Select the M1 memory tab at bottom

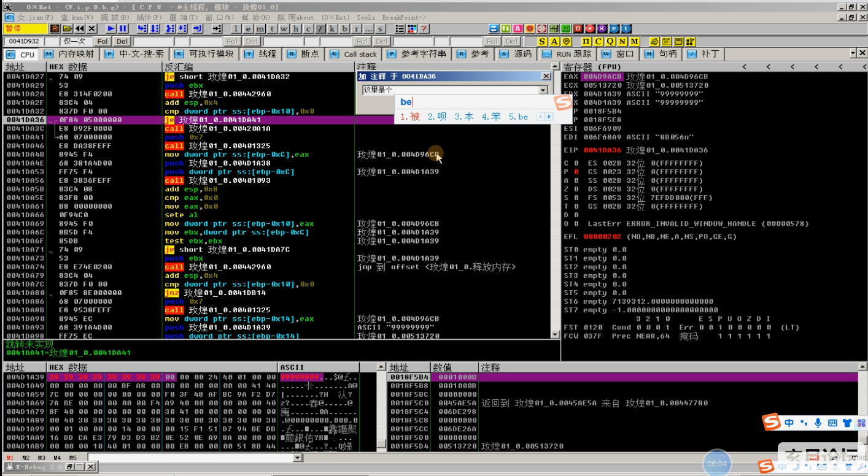(x=10, y=458)
